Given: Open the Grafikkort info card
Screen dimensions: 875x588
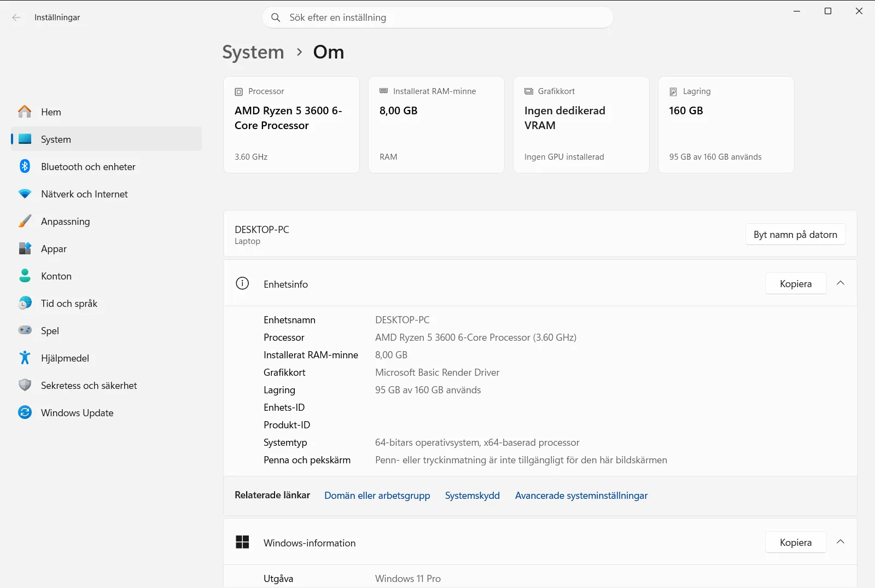Looking at the screenshot, I should point(581,125).
